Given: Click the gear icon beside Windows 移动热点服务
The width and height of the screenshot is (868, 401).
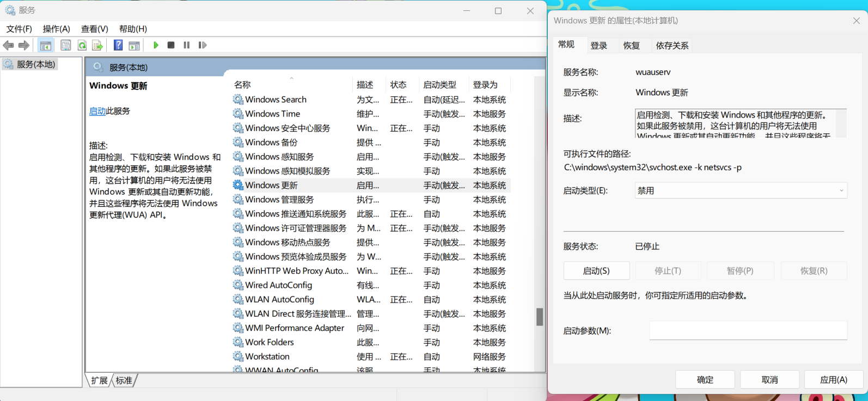Looking at the screenshot, I should (x=238, y=242).
